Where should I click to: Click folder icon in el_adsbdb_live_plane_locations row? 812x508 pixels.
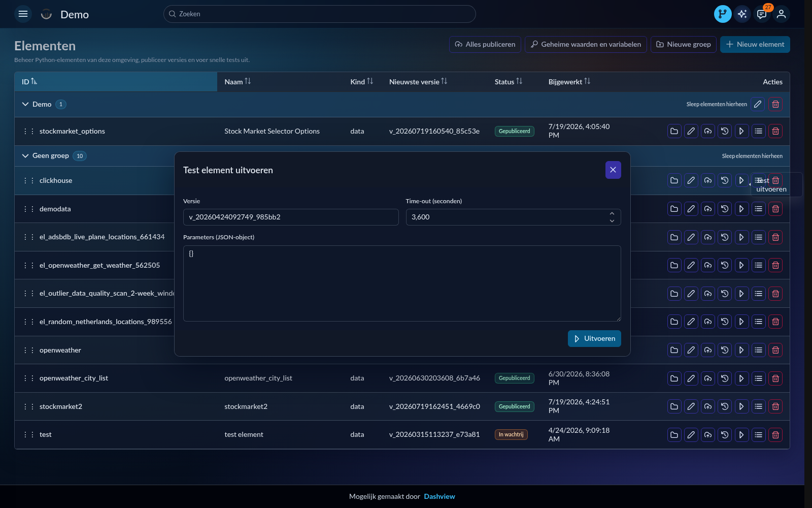pyautogui.click(x=674, y=237)
